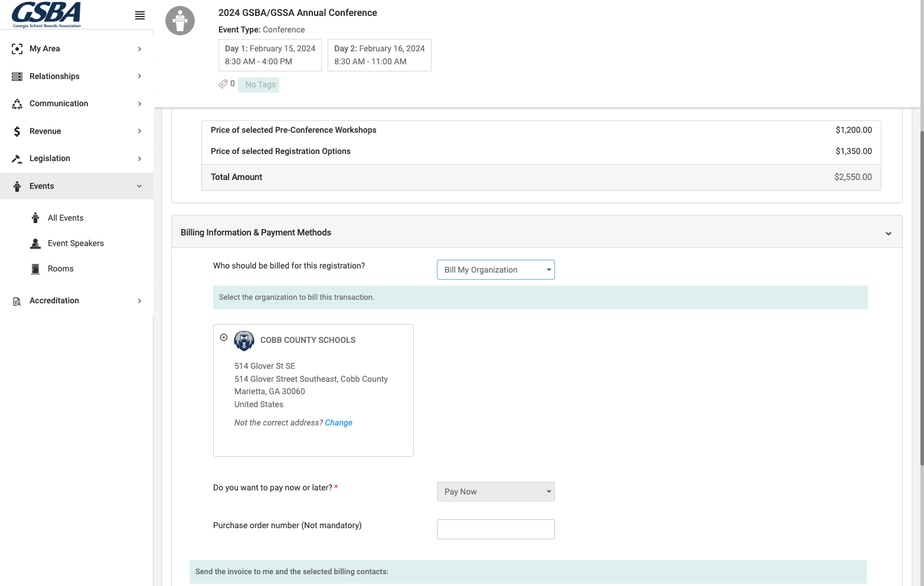Click the Revenue dollar sign icon
This screenshot has width=924, height=586.
pyautogui.click(x=17, y=132)
